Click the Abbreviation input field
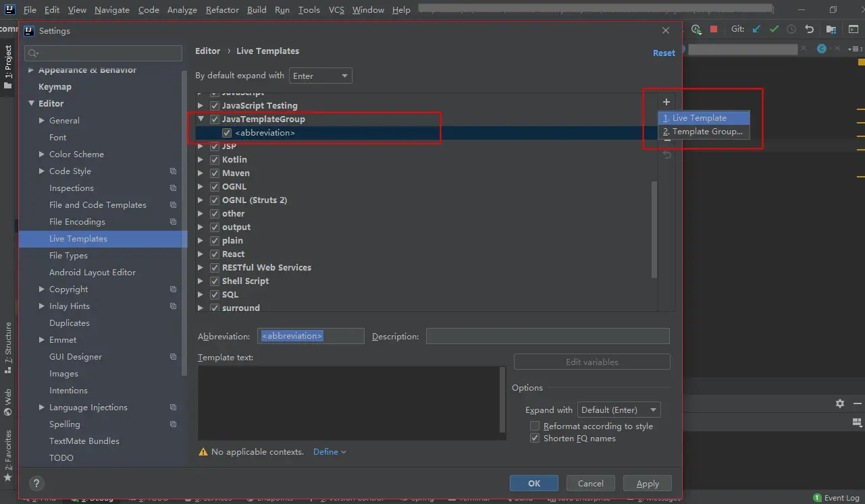The height and width of the screenshot is (504, 865). [x=311, y=336]
